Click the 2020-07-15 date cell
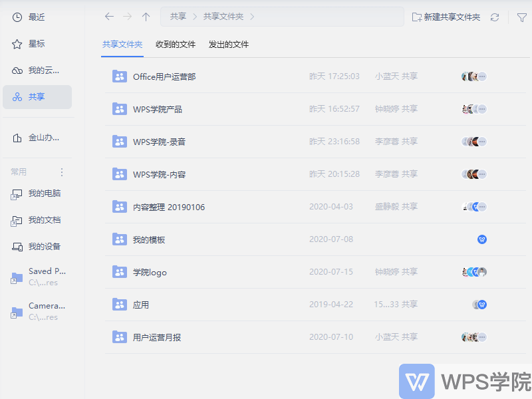This screenshot has height=399, width=532. [331, 272]
